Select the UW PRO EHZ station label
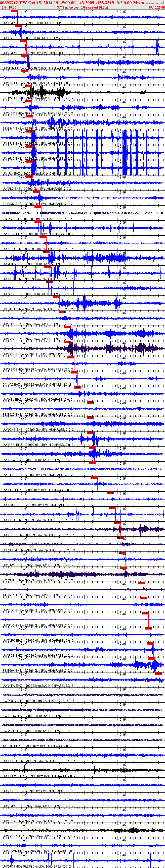 38,520
